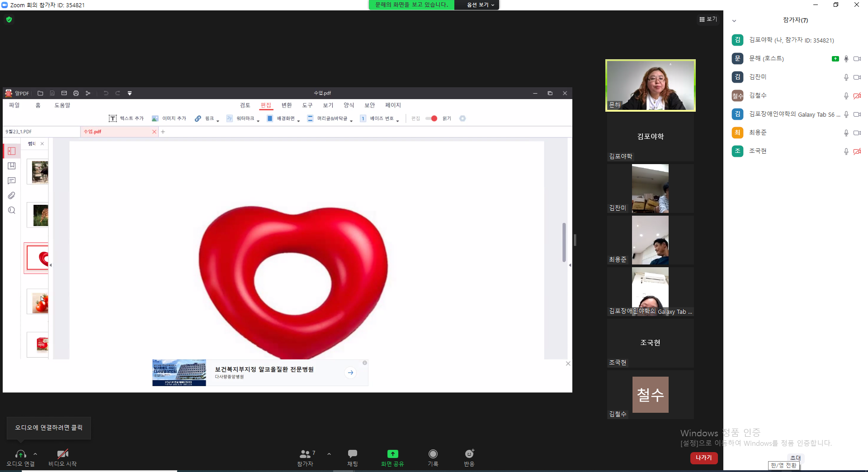The width and height of the screenshot is (868, 472).
Task: Click the ad arrow for 알코올질환 전문병원
Action: [350, 373]
